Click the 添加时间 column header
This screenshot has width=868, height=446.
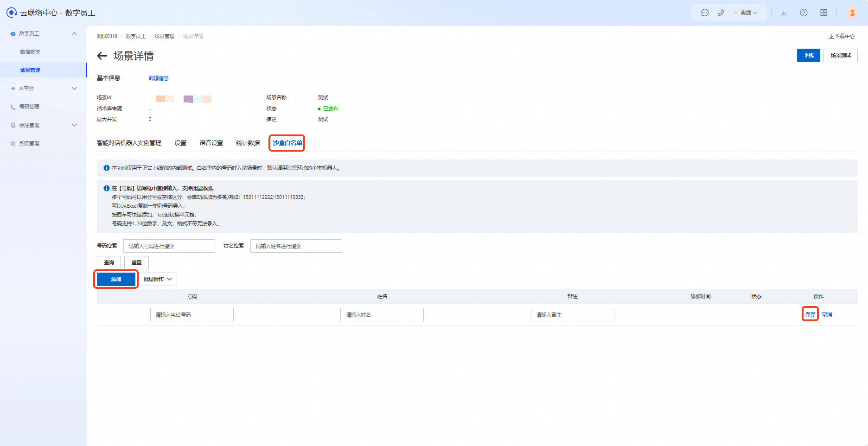(700, 296)
